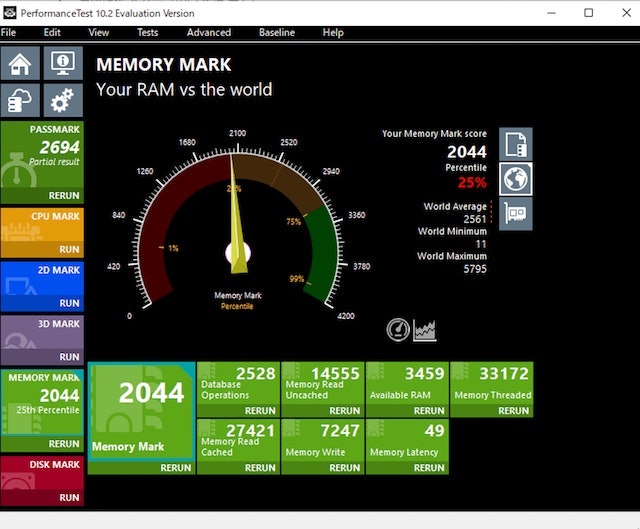The width and height of the screenshot is (640, 529).
Task: Select the world comparison globe icon
Action: 516,179
